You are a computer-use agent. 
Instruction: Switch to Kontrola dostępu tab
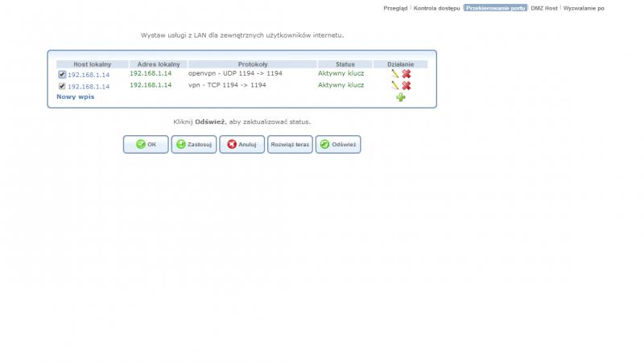(437, 8)
